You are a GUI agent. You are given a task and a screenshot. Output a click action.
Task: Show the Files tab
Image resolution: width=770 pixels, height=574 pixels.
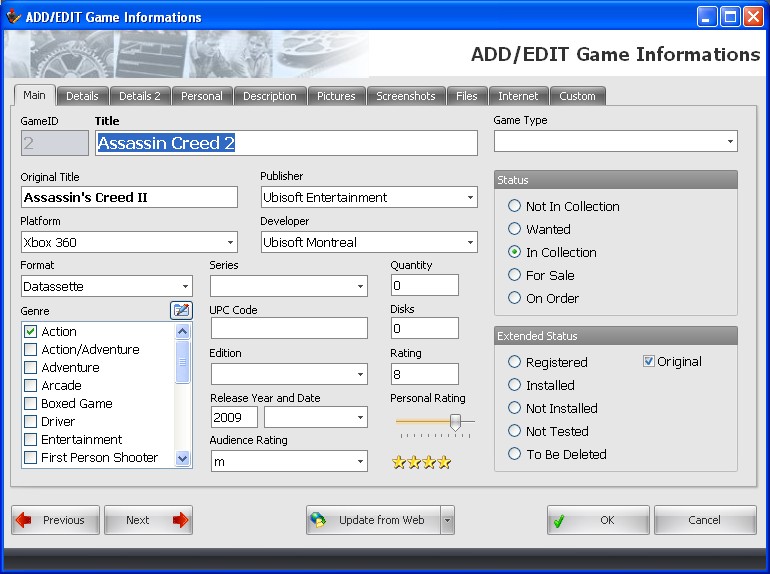pos(467,96)
